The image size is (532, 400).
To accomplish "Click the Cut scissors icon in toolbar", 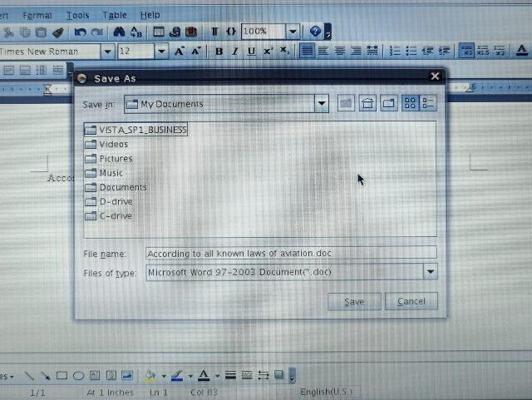I will tap(8, 32).
